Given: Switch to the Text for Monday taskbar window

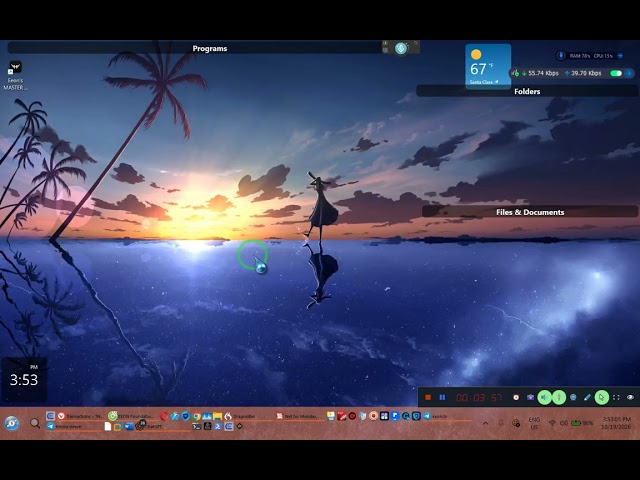Looking at the screenshot, I should (298, 416).
